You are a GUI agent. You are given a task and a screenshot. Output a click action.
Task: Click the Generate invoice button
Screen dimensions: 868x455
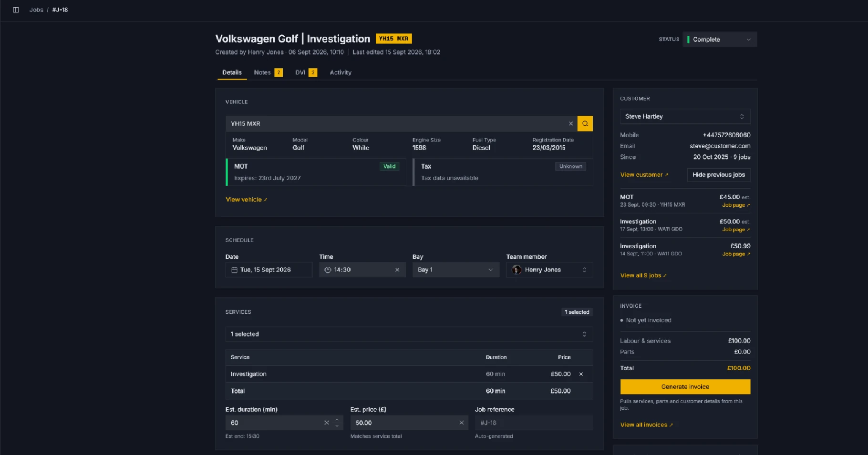click(685, 387)
